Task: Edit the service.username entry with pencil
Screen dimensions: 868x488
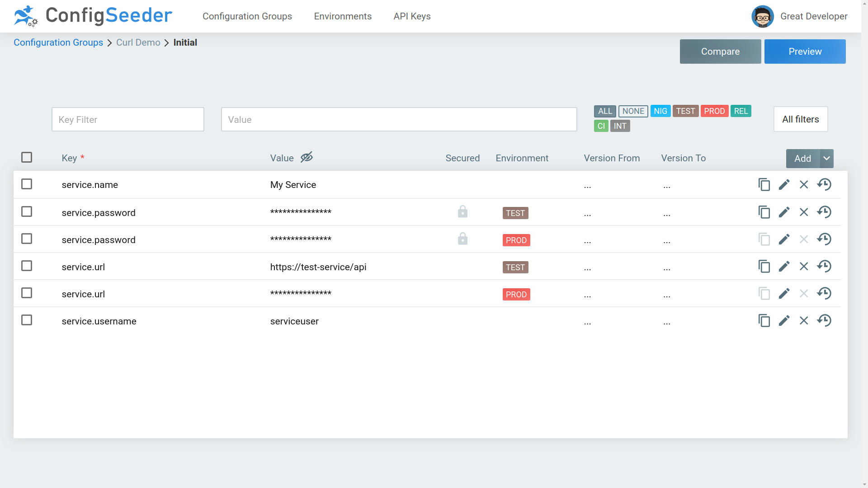Action: (x=784, y=321)
